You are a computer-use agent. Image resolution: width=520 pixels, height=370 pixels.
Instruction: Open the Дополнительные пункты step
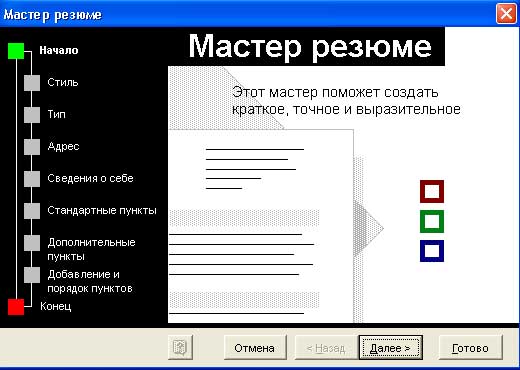point(91,249)
